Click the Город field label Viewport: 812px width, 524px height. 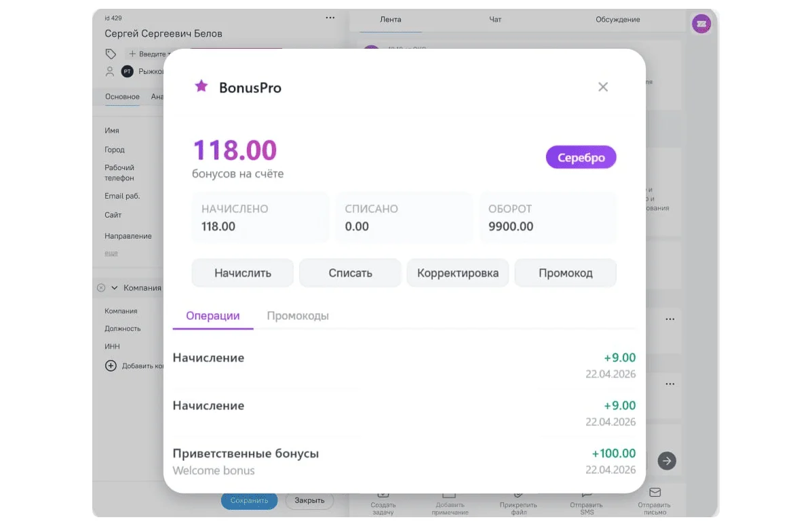(x=115, y=150)
